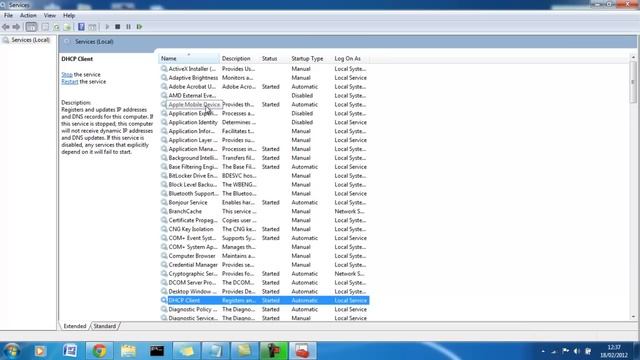
Task: Open Help via the blue question-mark icon
Action: [x=81, y=27]
